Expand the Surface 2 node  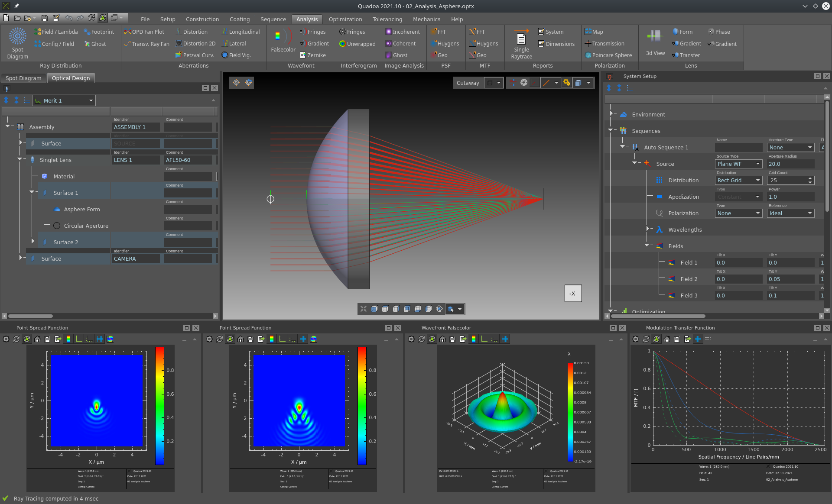tap(32, 241)
